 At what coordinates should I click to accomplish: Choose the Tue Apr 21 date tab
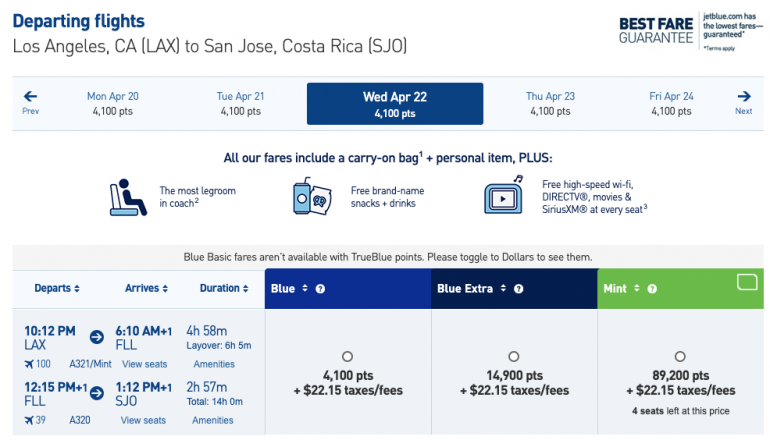pos(240,103)
